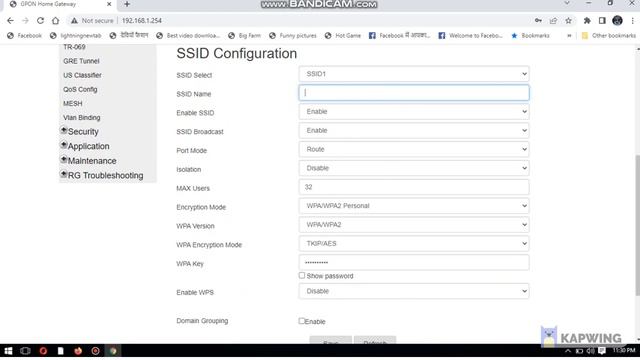This screenshot has width=640, height=360.
Task: Open the extensions puzzle icon
Action: [587, 20]
